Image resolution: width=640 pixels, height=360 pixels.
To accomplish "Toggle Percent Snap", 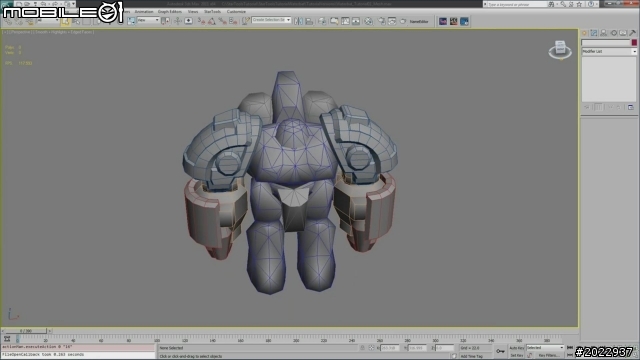I will [222, 21].
